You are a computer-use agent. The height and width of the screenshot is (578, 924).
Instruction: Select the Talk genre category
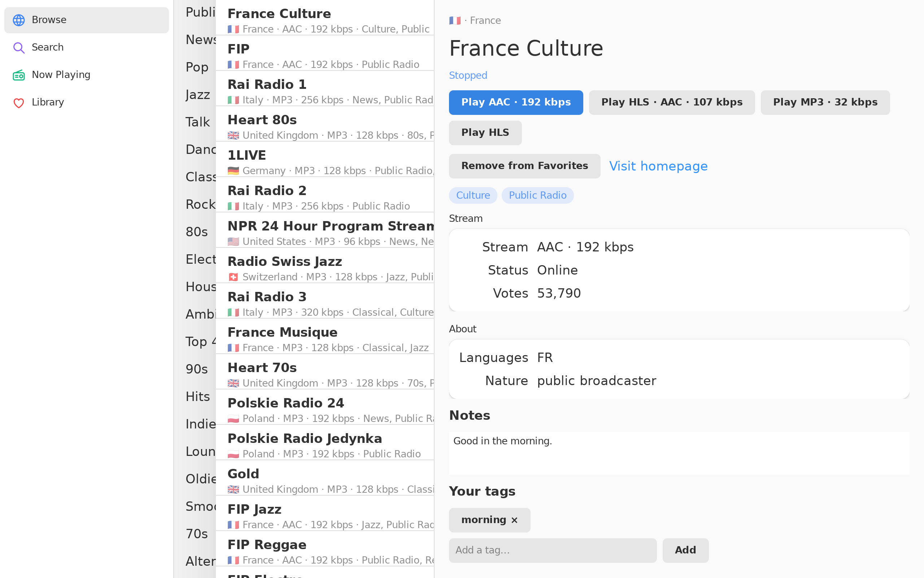tap(198, 122)
